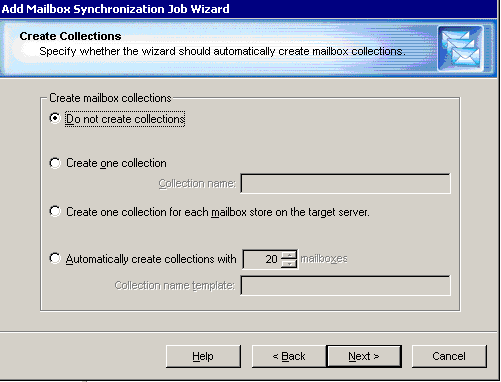Decrease mailboxes count with down arrow
This screenshot has height=382, width=501.
pos(289,264)
